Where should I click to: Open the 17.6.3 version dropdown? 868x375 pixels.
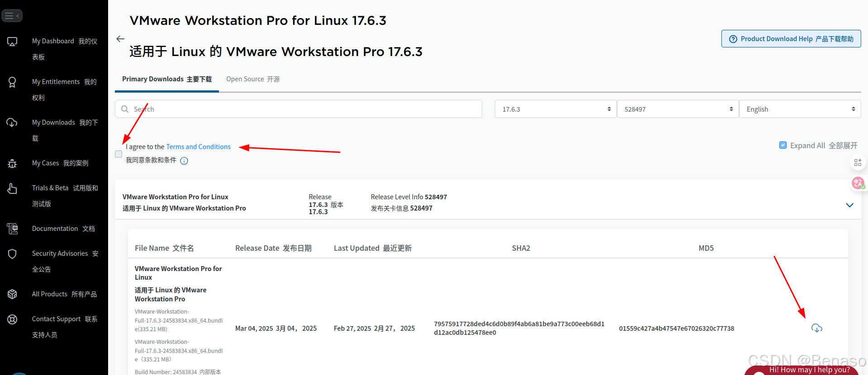click(555, 109)
